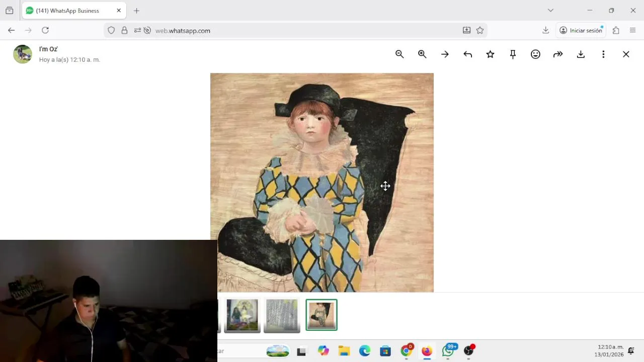644x362 pixels.
Task: Launch Microsoft Edge from taskbar
Action: (365, 351)
